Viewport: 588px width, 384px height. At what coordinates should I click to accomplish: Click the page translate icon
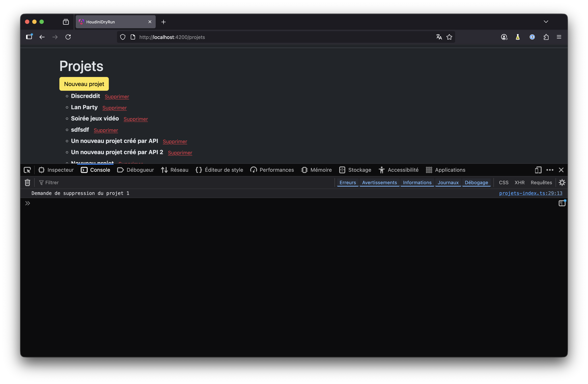[439, 37]
